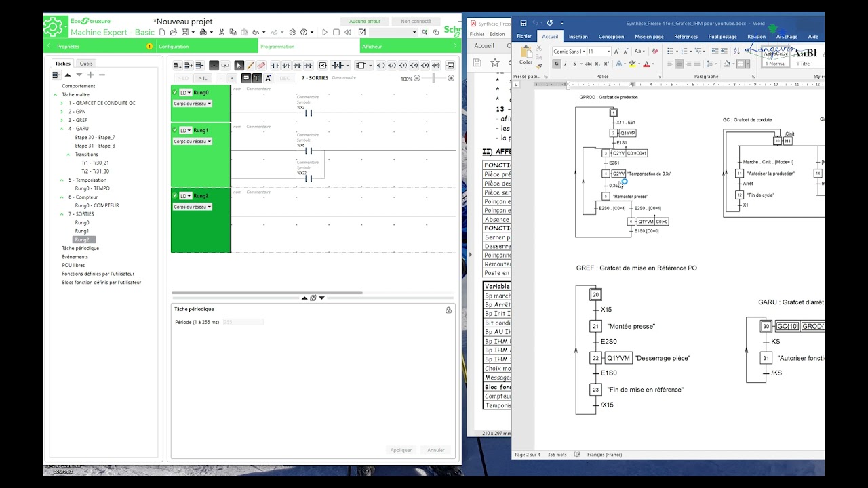This screenshot has height=488, width=868.
Task: Click the stop square icon in toolbar
Action: 336,32
